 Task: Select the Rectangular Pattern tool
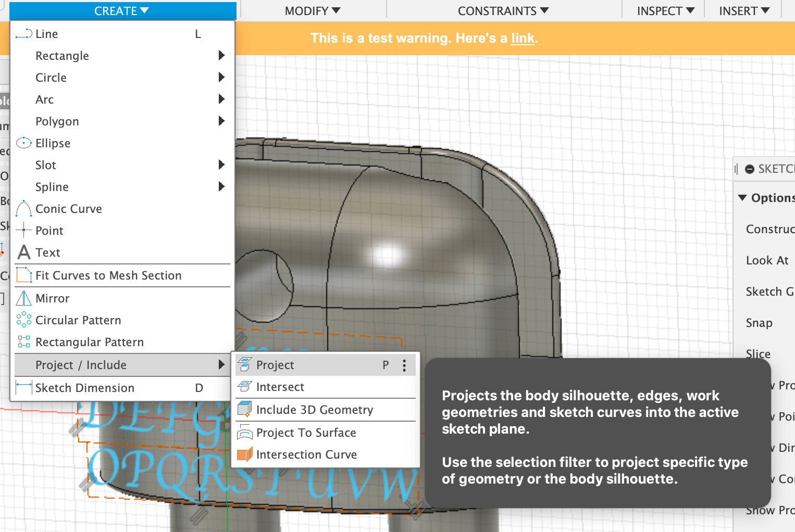pyautogui.click(x=89, y=341)
